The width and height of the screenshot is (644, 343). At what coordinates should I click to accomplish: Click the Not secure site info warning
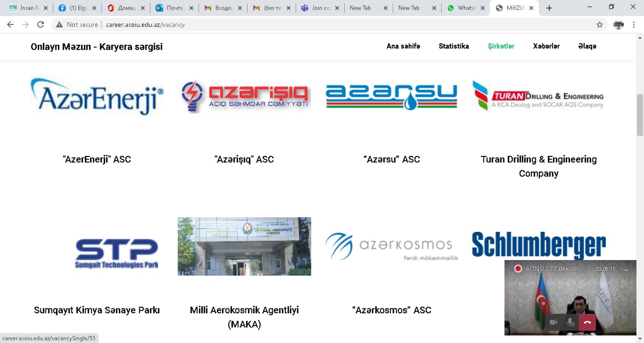77,25
